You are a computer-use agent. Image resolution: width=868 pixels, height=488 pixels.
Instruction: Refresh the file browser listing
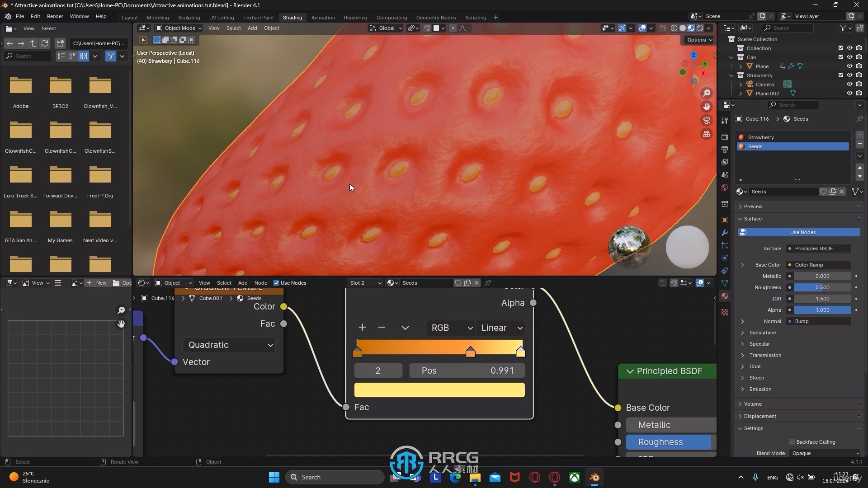pos(45,43)
